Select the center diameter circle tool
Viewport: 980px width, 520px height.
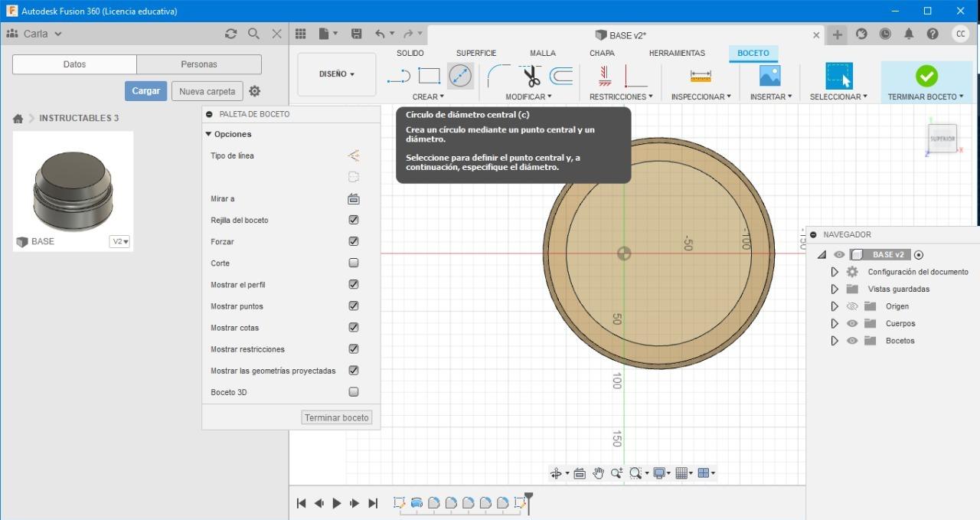[x=460, y=76]
